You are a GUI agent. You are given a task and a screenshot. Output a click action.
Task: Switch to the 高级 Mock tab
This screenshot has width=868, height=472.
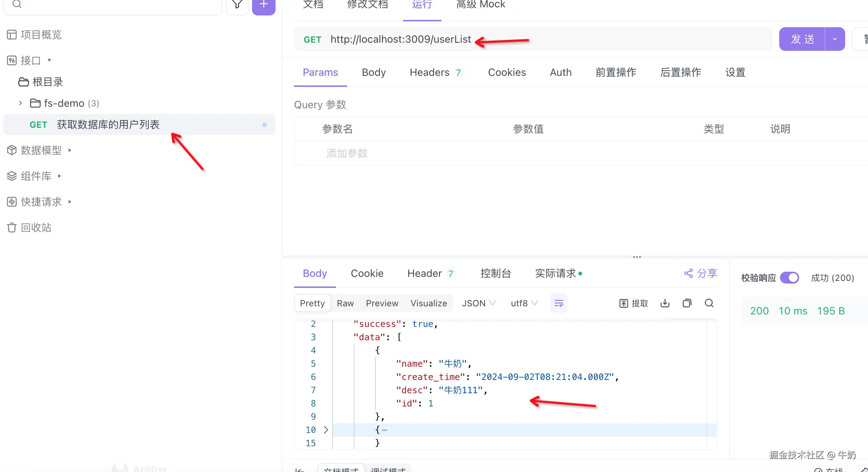(x=480, y=5)
